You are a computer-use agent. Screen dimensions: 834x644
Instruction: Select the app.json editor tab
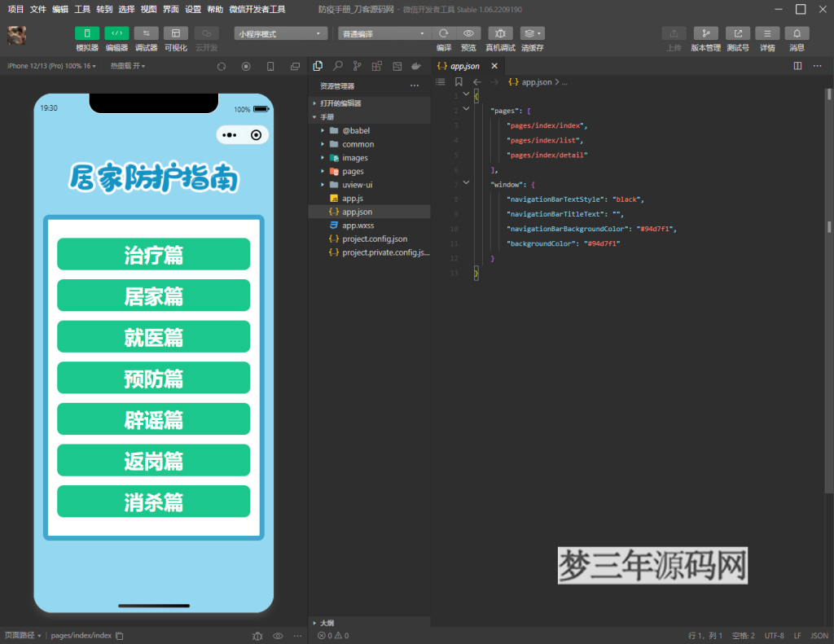[464, 66]
